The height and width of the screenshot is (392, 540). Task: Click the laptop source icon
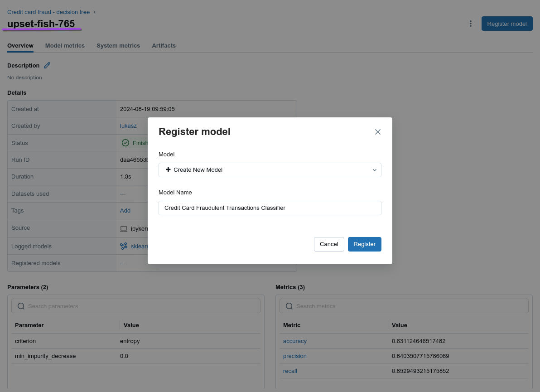click(x=124, y=229)
